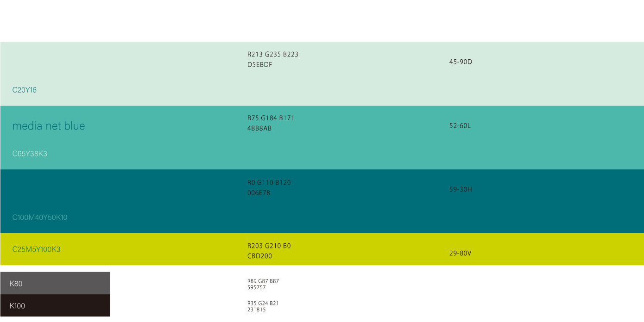Click the hex code 006E78
Screen dimensions: 644x322
tap(259, 193)
